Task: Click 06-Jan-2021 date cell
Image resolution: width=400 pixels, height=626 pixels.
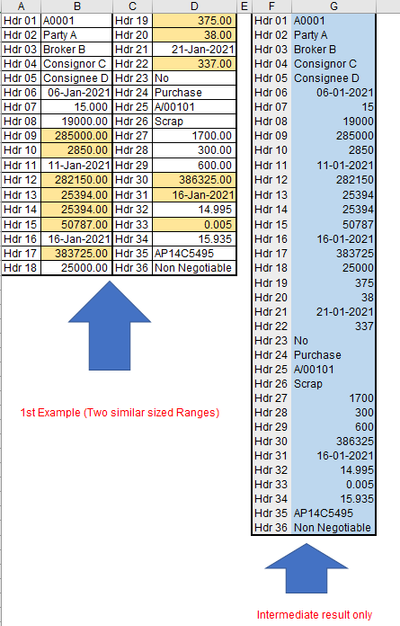Action: coord(77,93)
